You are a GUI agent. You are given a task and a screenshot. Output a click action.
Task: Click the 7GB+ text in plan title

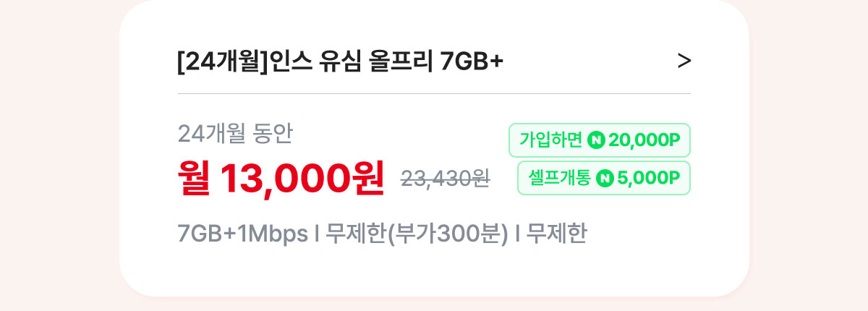point(472,63)
